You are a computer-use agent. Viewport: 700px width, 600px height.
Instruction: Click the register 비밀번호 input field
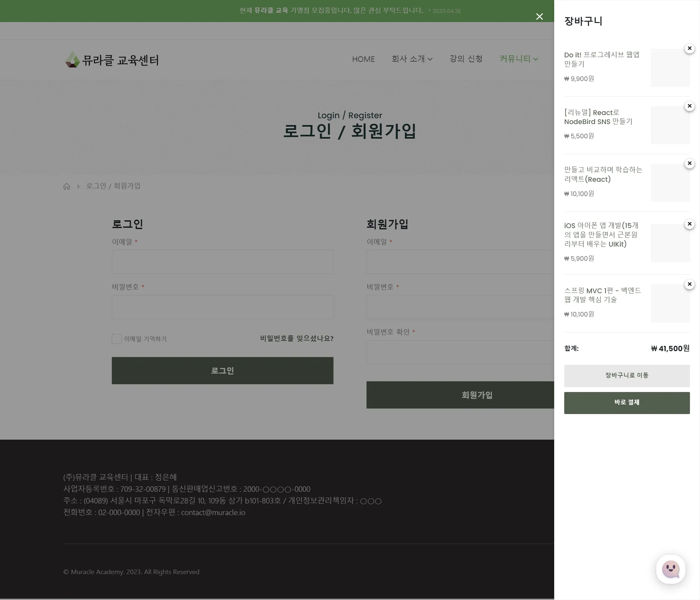coord(460,307)
